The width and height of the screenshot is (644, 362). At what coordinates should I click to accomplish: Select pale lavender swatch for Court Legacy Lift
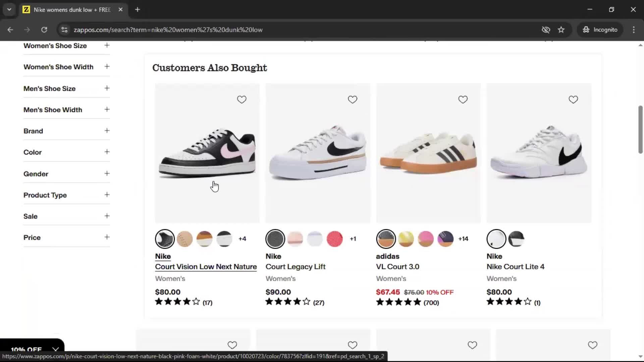coord(315,239)
